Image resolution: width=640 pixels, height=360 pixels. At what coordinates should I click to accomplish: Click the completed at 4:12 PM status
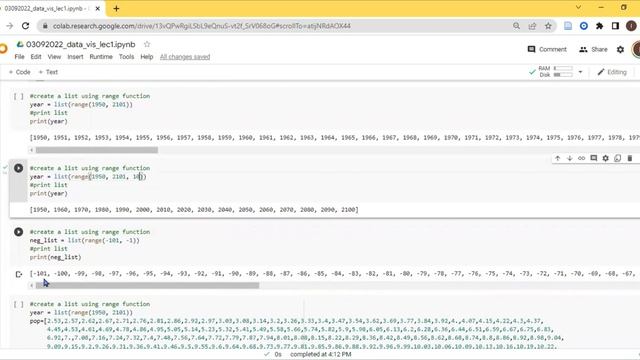point(320,354)
